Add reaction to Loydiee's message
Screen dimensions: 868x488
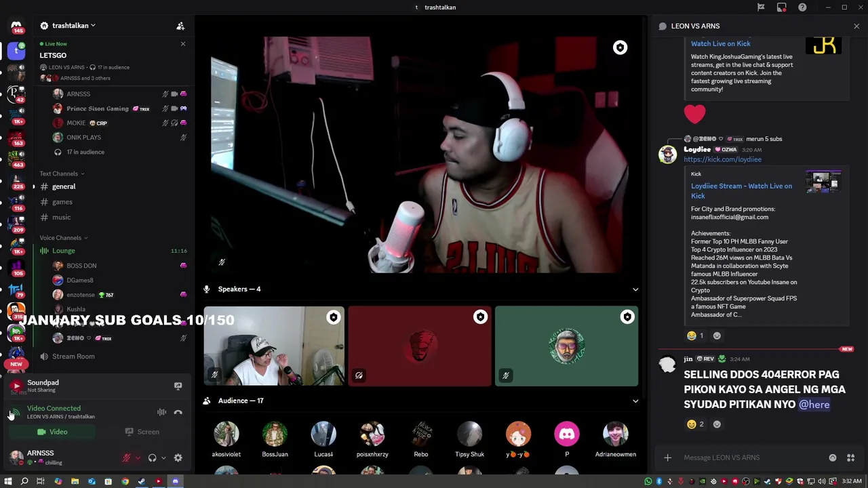717,335
